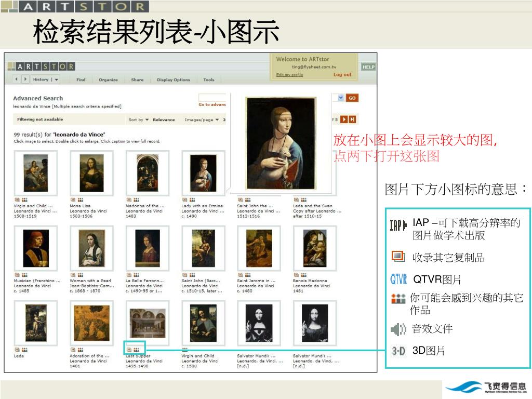Click the orange GO button

point(352,98)
